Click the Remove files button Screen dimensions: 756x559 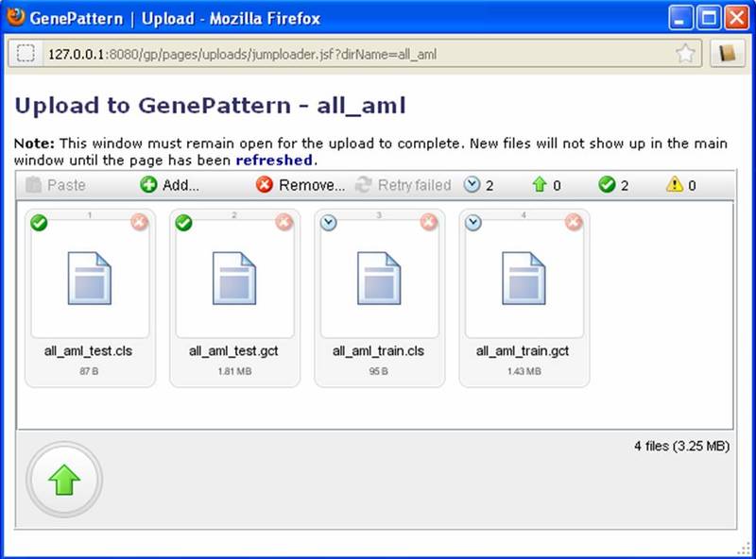[301, 185]
